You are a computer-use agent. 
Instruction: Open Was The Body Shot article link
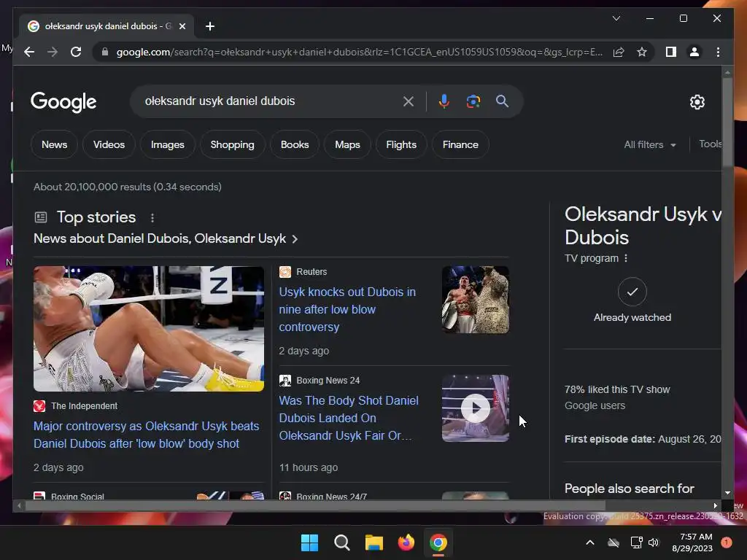(x=349, y=418)
